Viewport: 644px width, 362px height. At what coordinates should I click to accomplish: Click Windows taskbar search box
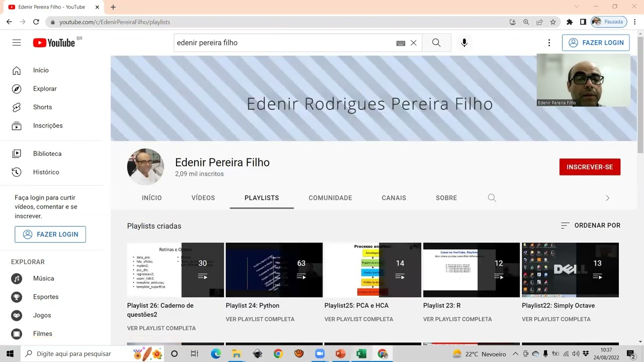(x=92, y=354)
